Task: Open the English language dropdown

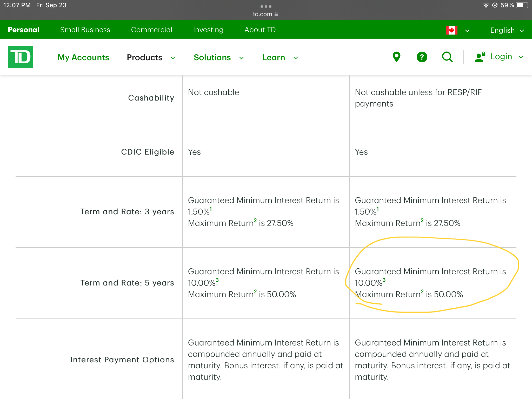Action: click(507, 30)
